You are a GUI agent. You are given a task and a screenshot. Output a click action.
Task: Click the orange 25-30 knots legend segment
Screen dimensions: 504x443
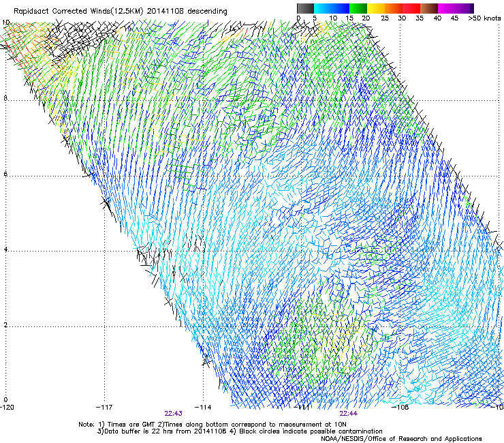click(x=394, y=8)
